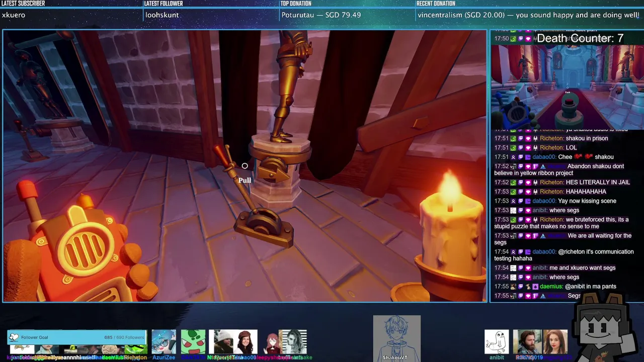Click the "HAHAHAHAHA" chat message

586,192
